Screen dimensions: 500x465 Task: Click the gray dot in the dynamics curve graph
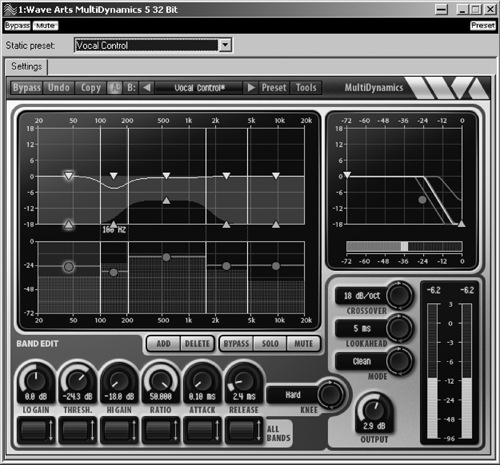422,200
